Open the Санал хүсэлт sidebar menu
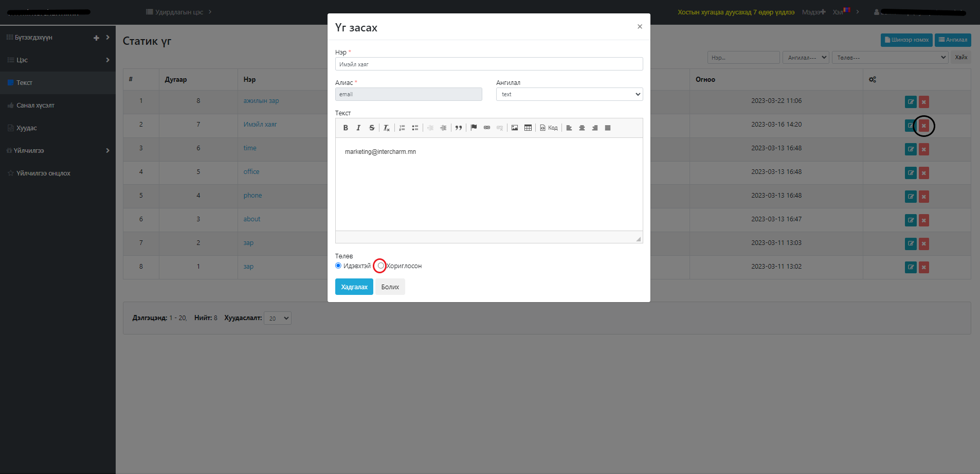The width and height of the screenshot is (980, 474). 35,106
